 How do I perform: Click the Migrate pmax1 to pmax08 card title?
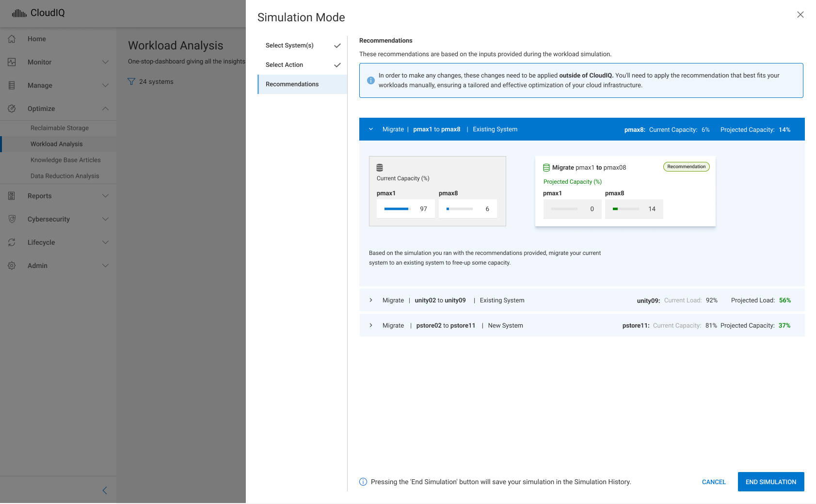(x=589, y=168)
